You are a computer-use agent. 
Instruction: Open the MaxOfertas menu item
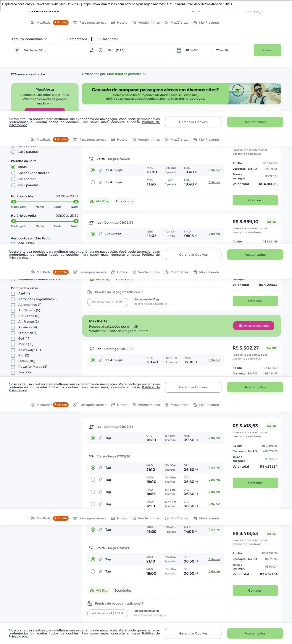click(x=177, y=23)
